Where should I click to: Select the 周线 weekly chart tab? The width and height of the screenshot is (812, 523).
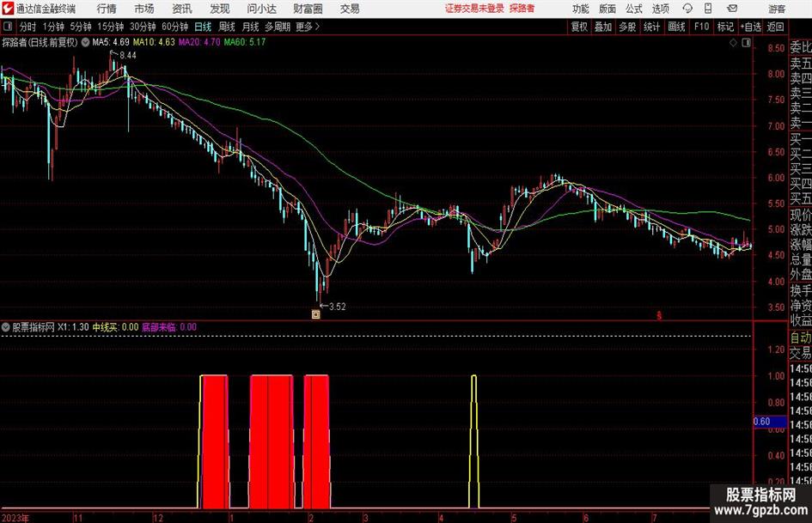point(227,27)
